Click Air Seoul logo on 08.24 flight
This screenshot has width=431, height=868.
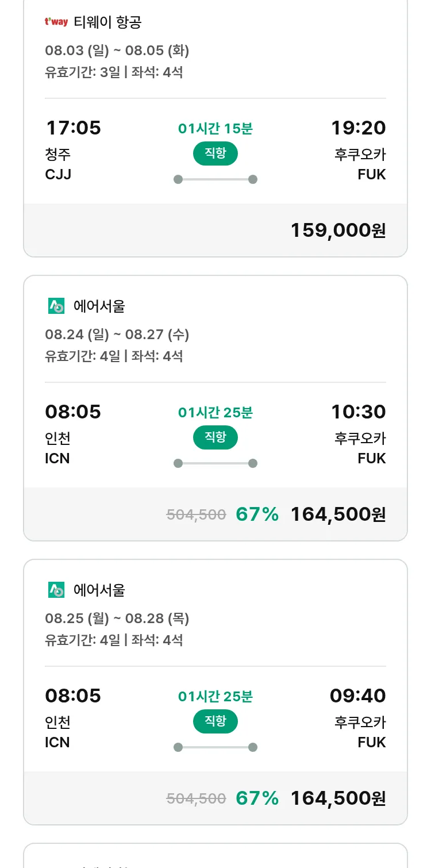pos(56,306)
